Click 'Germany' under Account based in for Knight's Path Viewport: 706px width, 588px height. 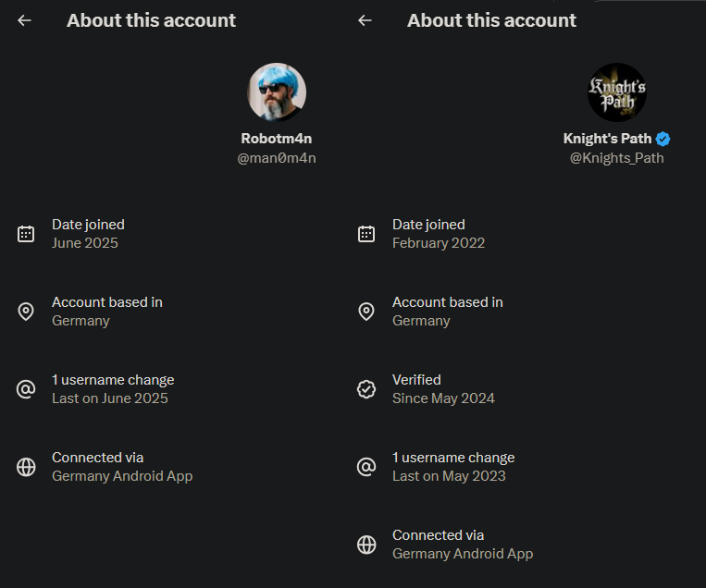tap(421, 321)
